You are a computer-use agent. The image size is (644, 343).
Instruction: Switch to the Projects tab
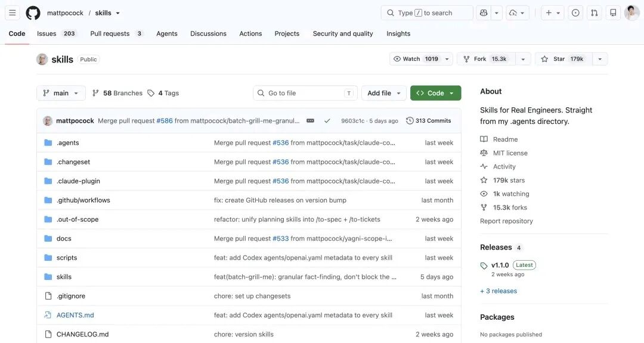tap(287, 33)
